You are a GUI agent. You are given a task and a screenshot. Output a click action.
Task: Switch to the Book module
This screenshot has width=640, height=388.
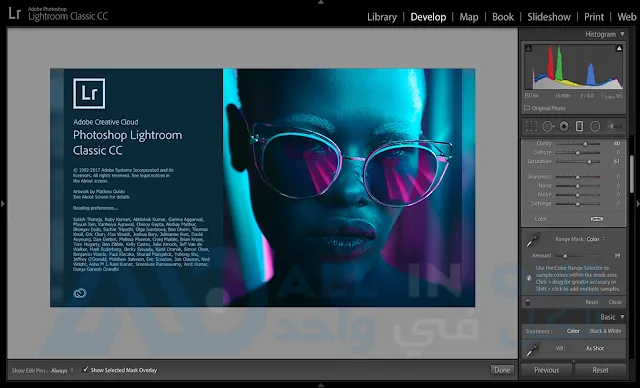502,17
